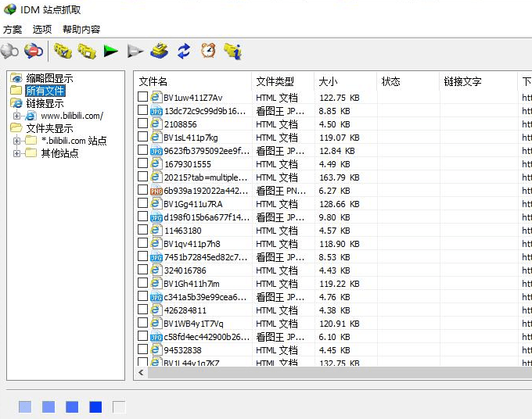Select the file row c58fd4ec442900b26
Image resolution: width=532 pixels, height=419 pixels.
click(x=334, y=337)
